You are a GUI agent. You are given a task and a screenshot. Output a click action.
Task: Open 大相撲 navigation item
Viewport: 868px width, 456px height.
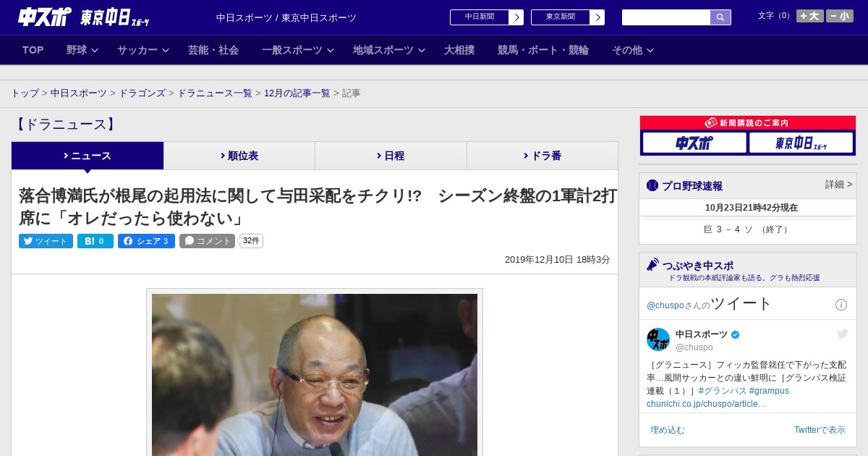tap(459, 50)
